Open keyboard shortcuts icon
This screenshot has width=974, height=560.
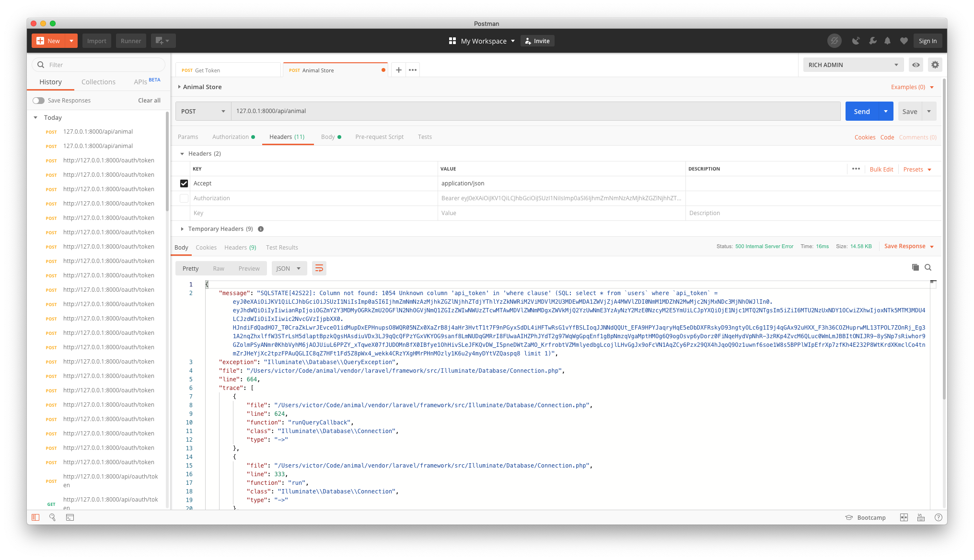921,517
